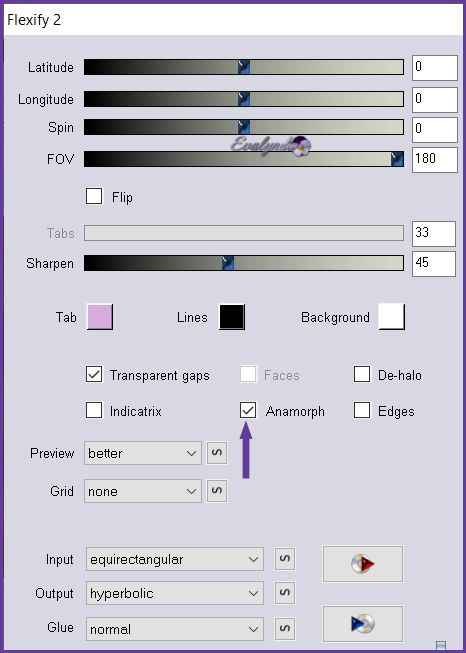
Task: Click the Sharpen slider track
Action: 244,263
